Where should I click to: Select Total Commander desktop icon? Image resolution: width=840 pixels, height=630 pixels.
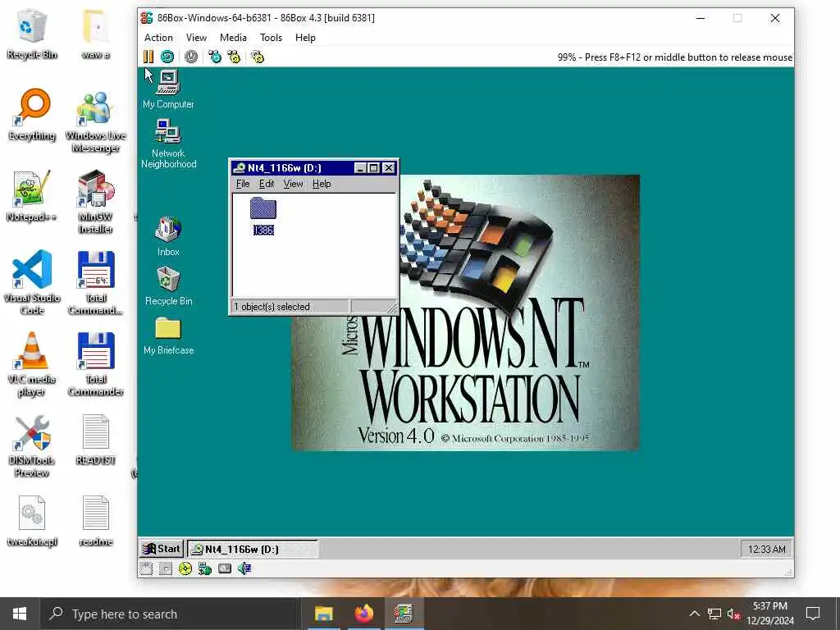pos(95,364)
